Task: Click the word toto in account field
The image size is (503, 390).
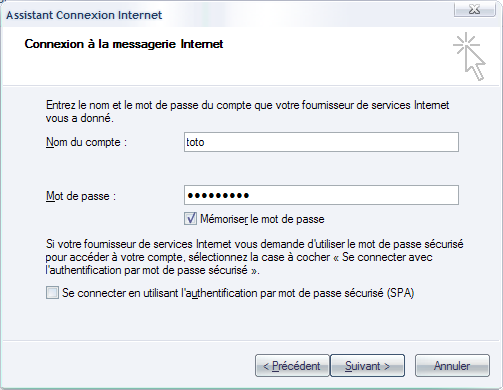Action: pos(195,142)
